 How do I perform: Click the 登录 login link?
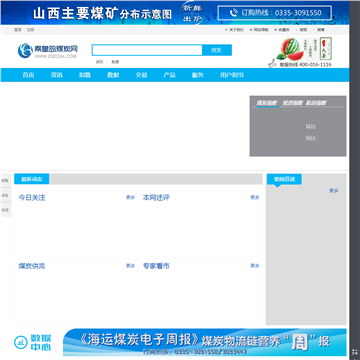[17, 30]
